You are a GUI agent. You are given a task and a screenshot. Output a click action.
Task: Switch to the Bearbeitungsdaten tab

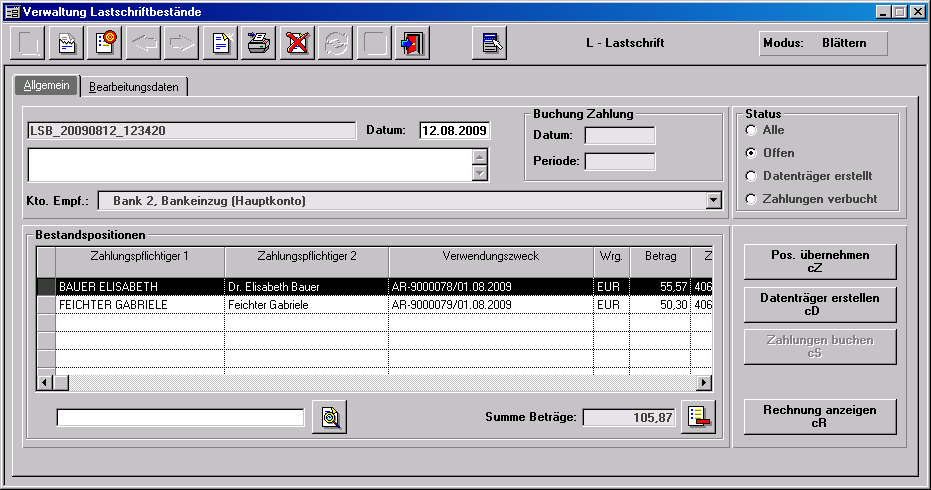click(134, 87)
